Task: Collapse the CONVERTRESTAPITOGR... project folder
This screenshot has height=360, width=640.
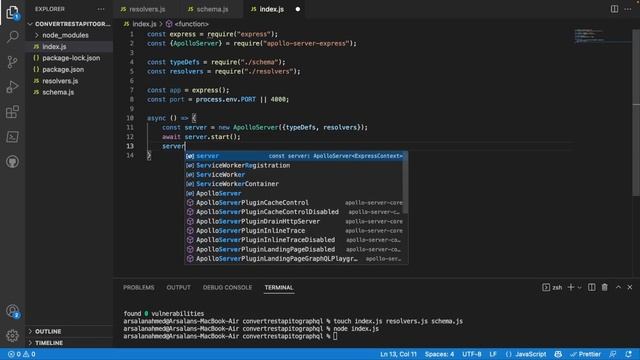Action: [x=69, y=24]
